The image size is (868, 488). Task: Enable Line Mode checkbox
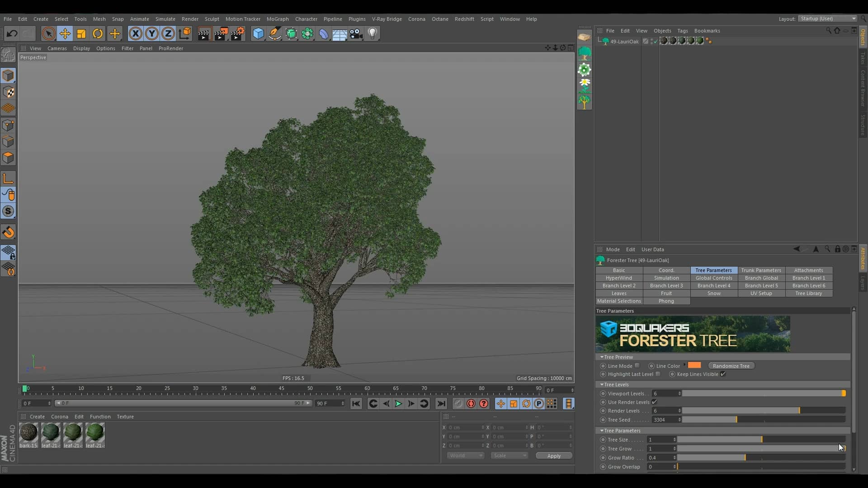637,365
